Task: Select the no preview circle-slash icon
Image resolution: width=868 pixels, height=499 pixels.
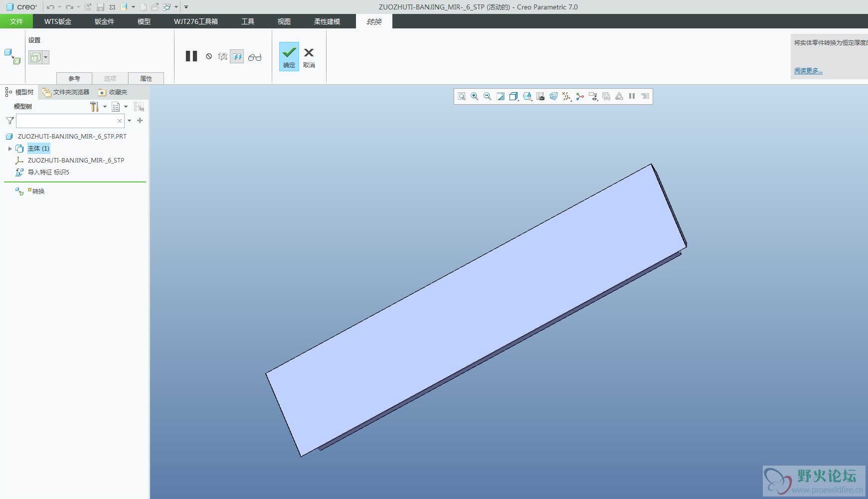Action: pyautogui.click(x=209, y=56)
